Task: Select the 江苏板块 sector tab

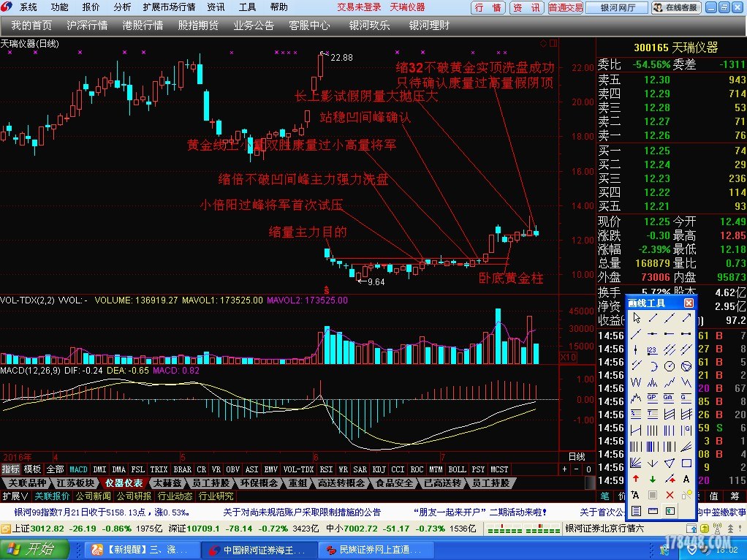Action: pyautogui.click(x=76, y=483)
